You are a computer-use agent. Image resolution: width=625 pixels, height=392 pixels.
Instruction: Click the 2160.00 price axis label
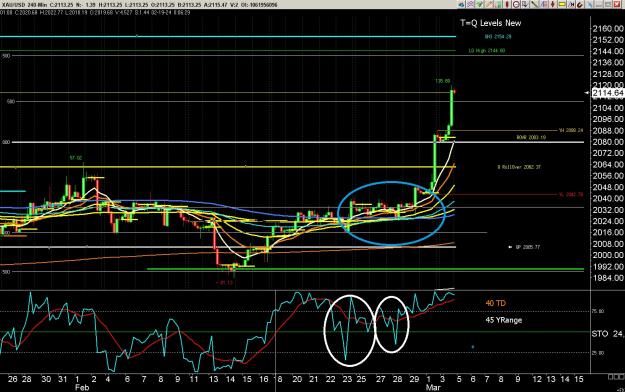pos(608,28)
